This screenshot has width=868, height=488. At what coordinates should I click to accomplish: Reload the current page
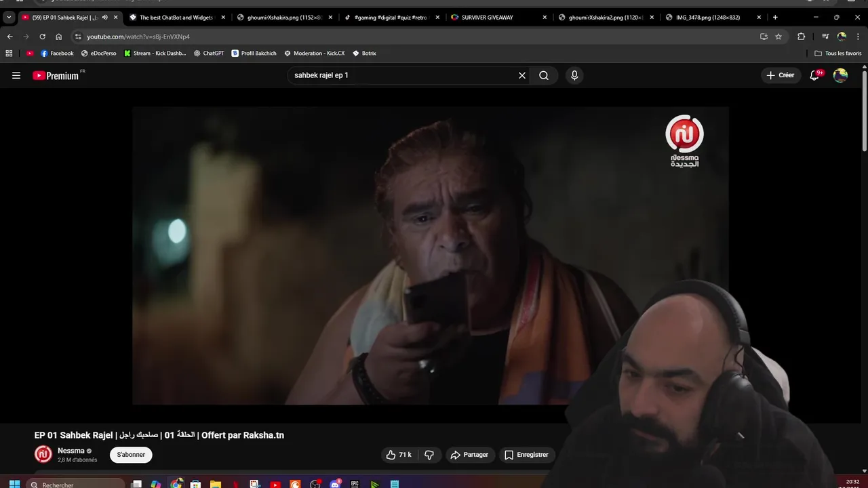(x=42, y=37)
